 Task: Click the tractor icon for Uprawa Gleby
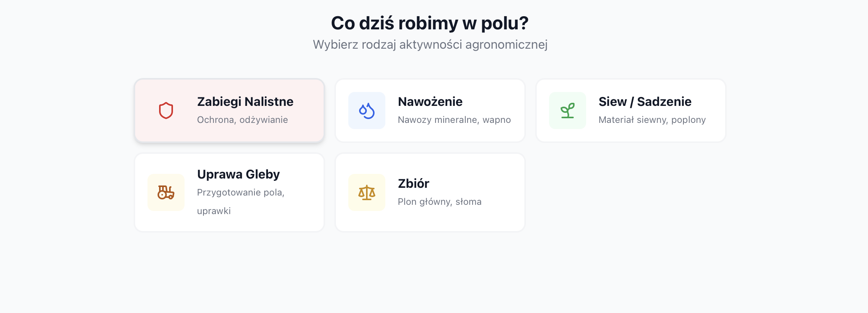tap(166, 192)
